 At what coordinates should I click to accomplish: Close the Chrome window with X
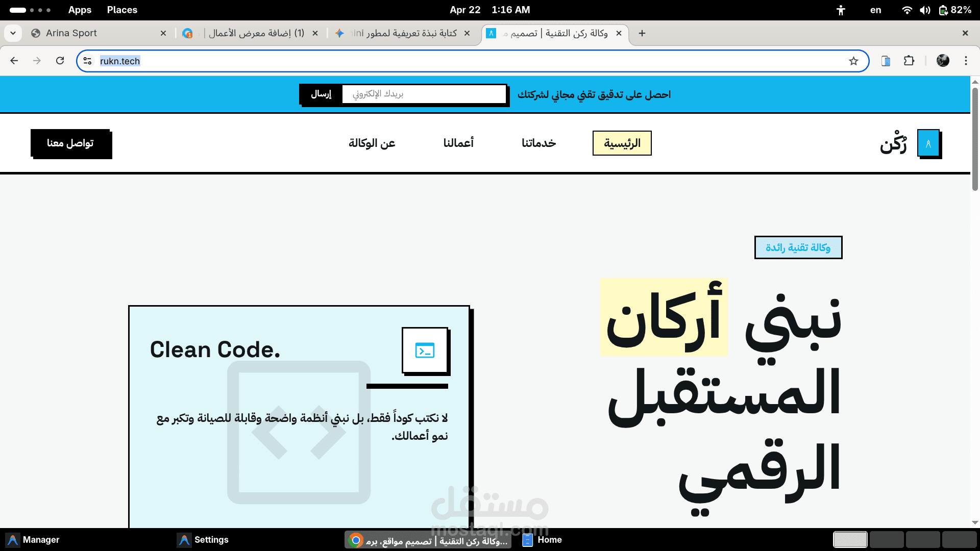[x=965, y=33]
